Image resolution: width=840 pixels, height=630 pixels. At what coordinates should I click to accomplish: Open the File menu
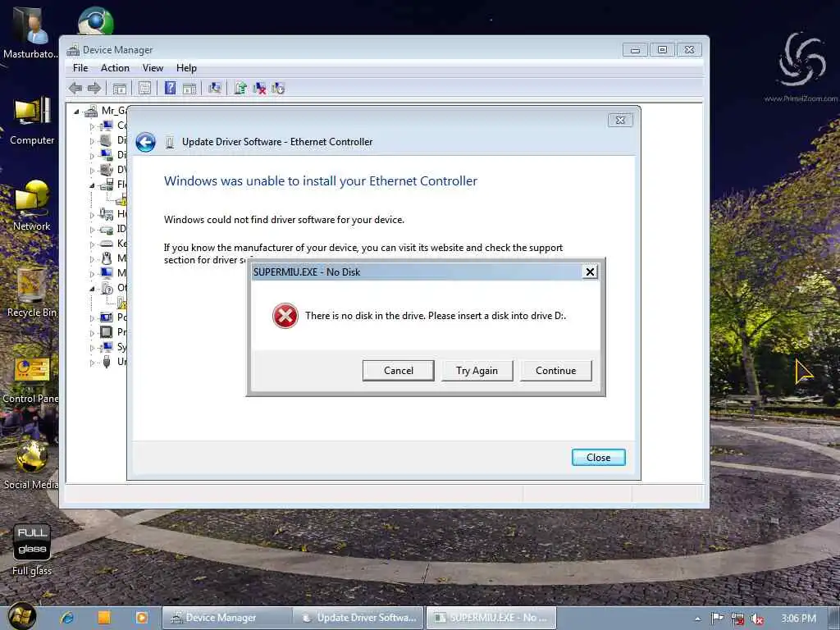point(80,68)
